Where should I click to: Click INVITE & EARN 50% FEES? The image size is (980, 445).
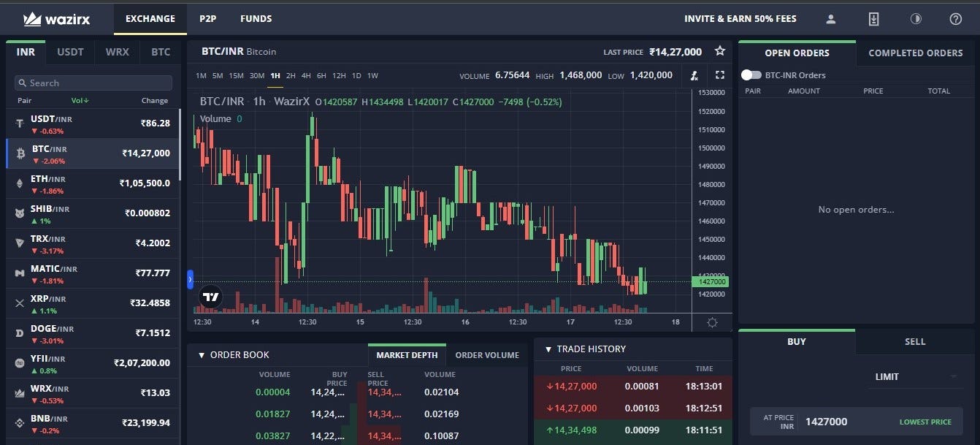740,18
